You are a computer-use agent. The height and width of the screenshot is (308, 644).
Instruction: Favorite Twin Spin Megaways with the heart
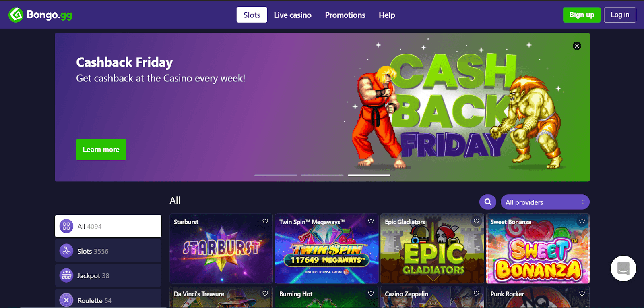pos(371,221)
